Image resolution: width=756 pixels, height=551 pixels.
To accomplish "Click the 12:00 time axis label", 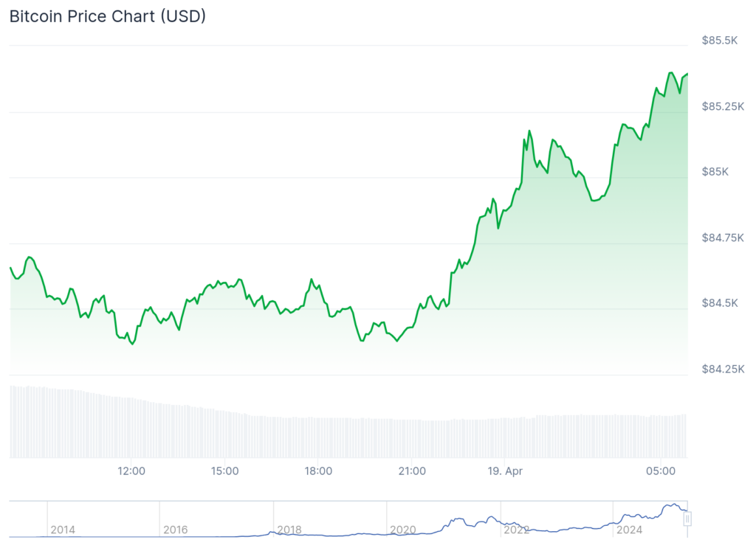I will (131, 471).
